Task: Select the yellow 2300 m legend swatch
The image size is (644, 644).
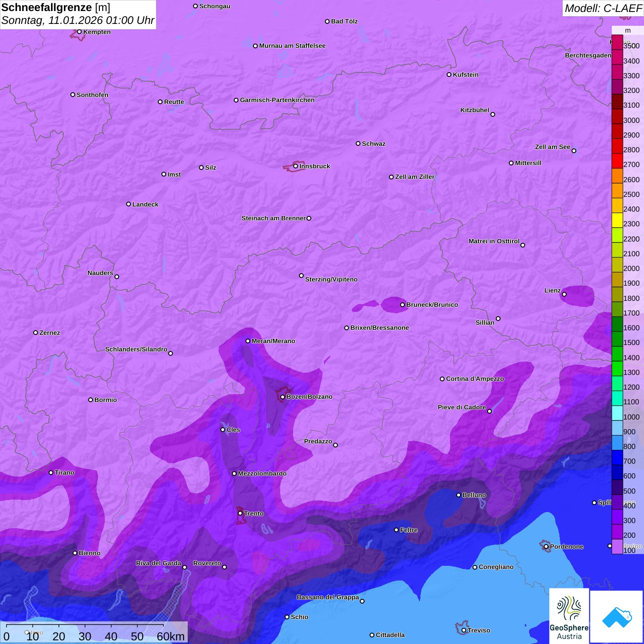Action: click(617, 220)
